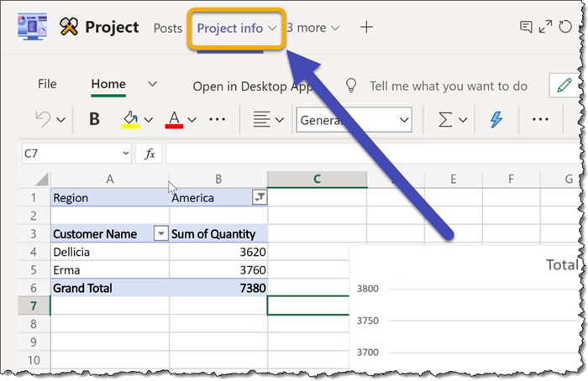Image resolution: width=588 pixels, height=381 pixels.
Task: Click the yellow fill color bucket icon
Action: (x=130, y=120)
